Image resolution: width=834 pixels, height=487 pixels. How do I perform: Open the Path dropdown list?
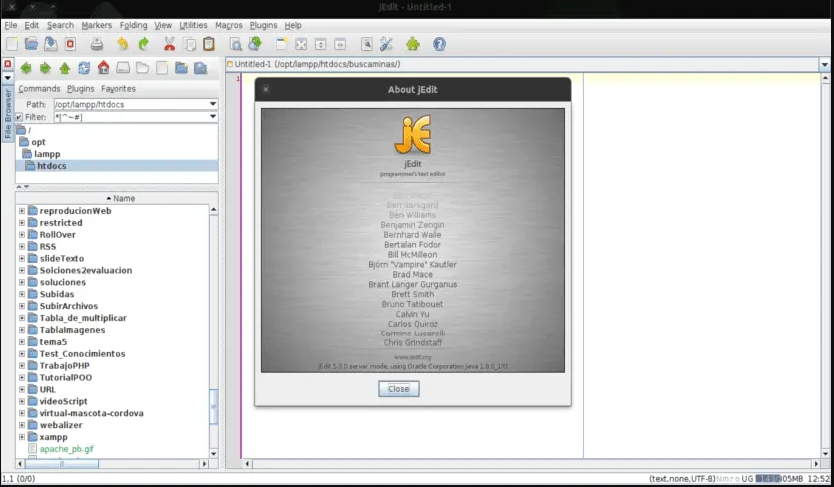click(213, 104)
